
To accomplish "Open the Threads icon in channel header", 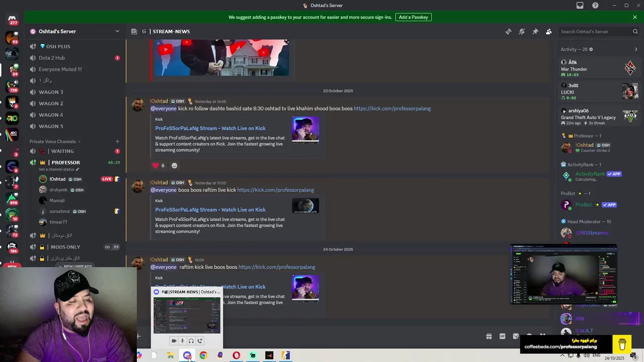I will 508,31.
